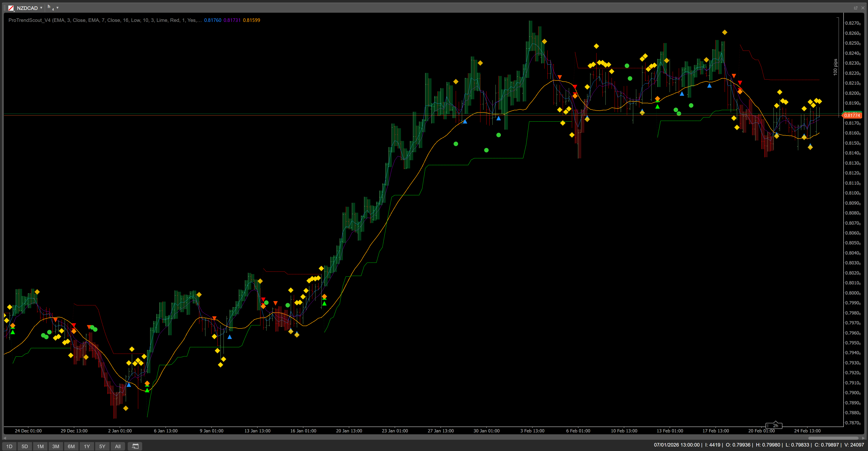Close the NZDCAD chart panel

[x=863, y=8]
